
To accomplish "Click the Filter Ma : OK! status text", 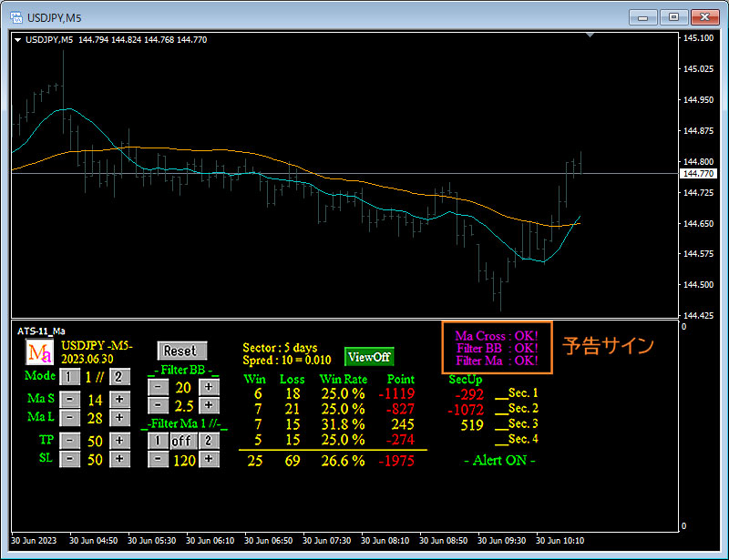I will click(497, 361).
